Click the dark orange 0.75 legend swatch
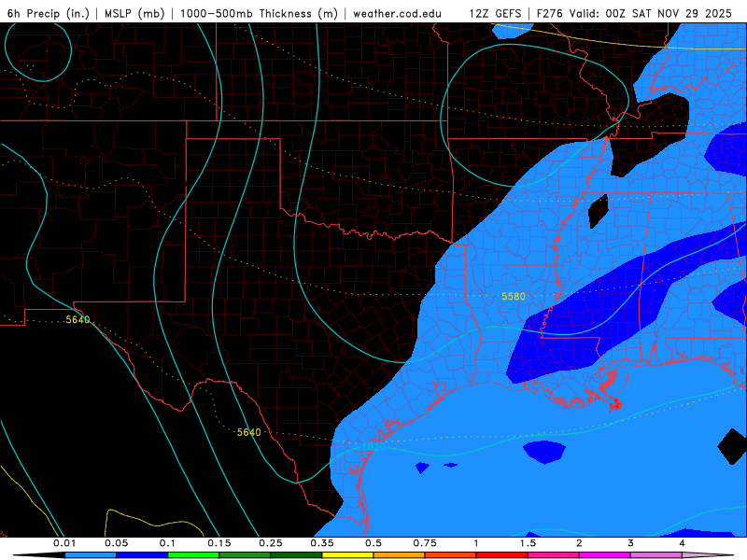Viewport: 747px width, 560px height. pos(451,555)
